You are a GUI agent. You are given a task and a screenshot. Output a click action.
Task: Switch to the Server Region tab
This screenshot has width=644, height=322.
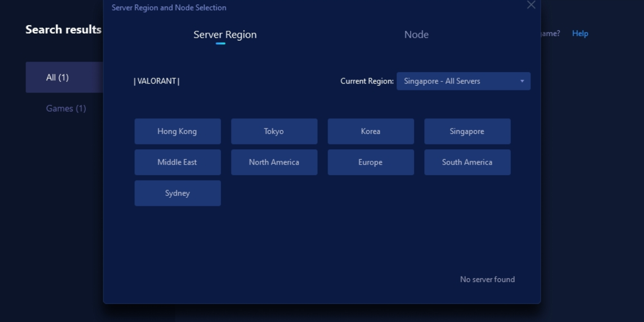pyautogui.click(x=225, y=35)
